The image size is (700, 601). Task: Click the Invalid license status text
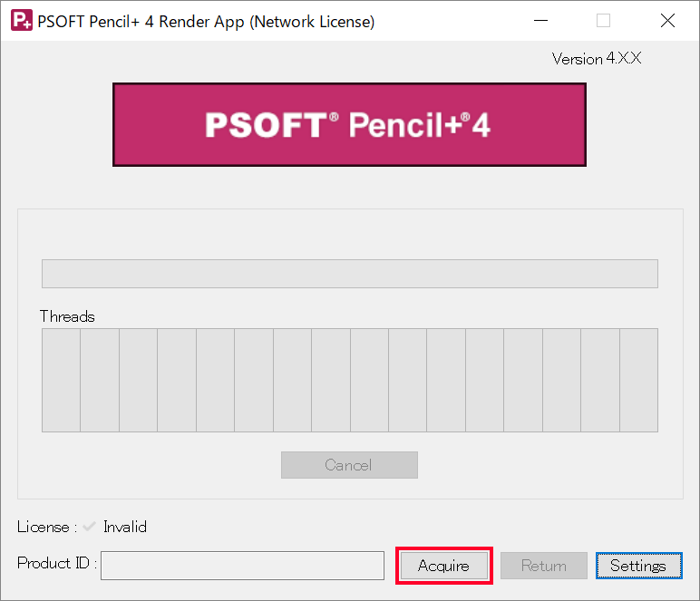pyautogui.click(x=125, y=527)
